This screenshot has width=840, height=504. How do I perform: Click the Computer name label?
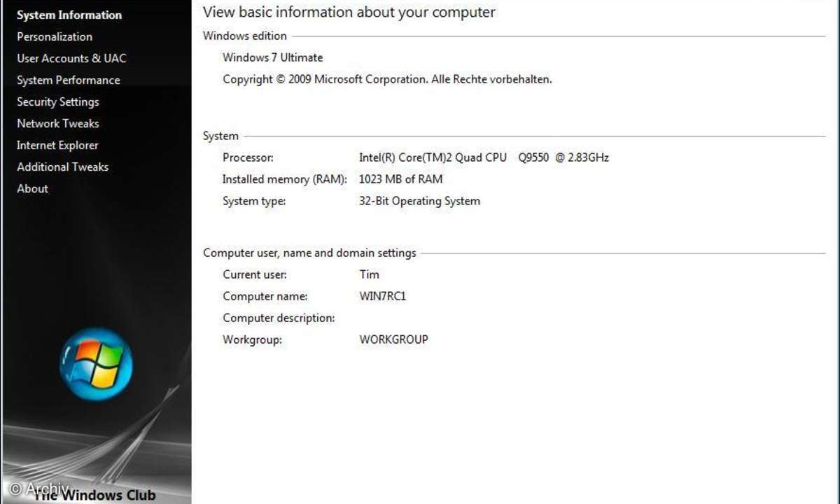(265, 296)
